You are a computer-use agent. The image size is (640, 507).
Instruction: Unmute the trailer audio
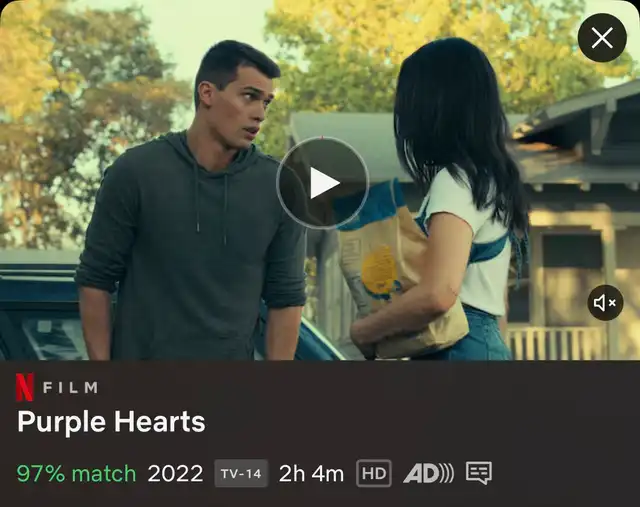pyautogui.click(x=605, y=303)
